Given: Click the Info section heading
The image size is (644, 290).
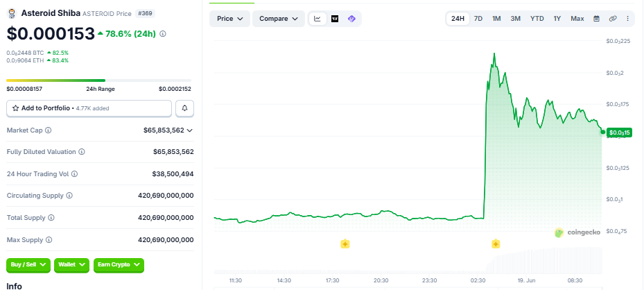Looking at the screenshot, I should 15,286.
